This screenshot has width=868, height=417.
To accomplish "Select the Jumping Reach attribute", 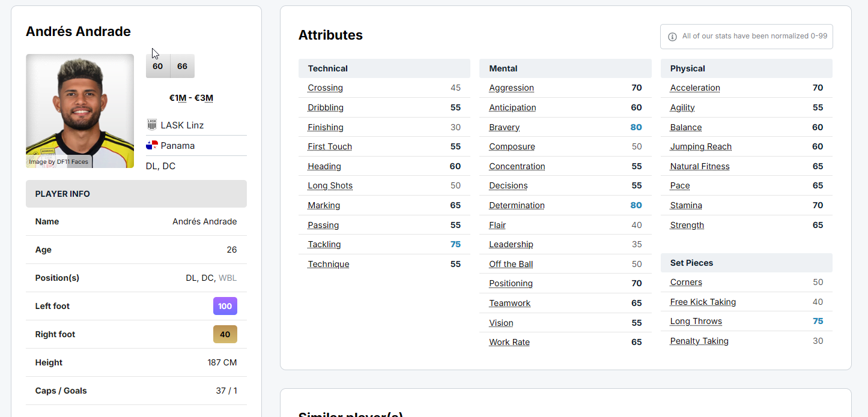I will pyautogui.click(x=700, y=146).
